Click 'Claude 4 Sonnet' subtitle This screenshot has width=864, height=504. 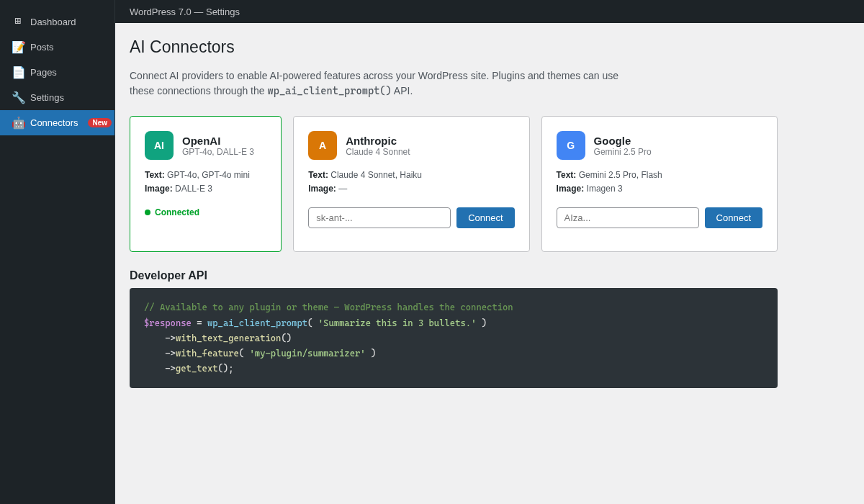click(x=378, y=152)
